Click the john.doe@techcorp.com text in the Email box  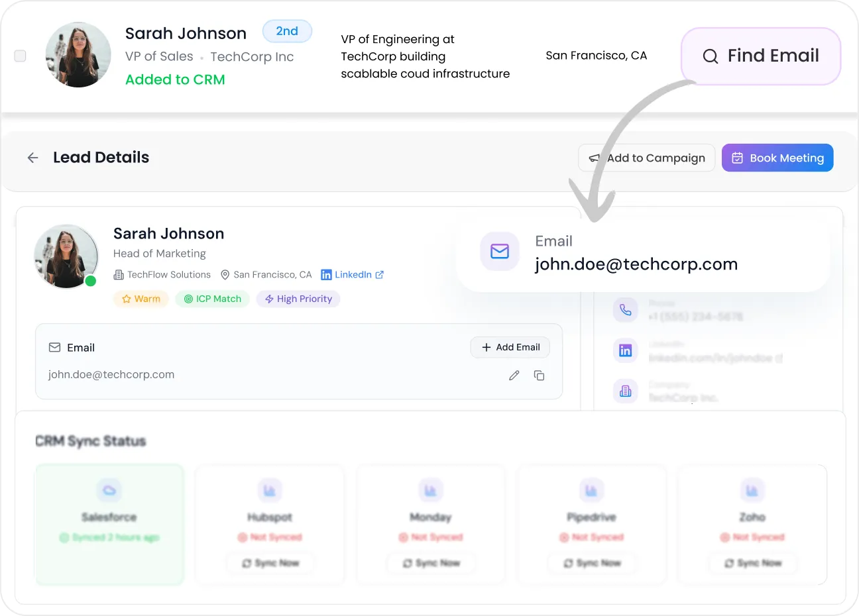tap(111, 375)
